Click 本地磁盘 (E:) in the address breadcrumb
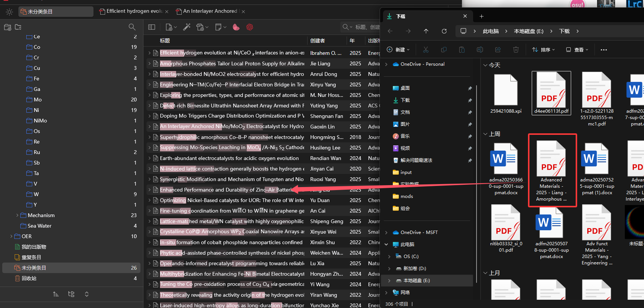This screenshot has width=644, height=308. [x=528, y=31]
